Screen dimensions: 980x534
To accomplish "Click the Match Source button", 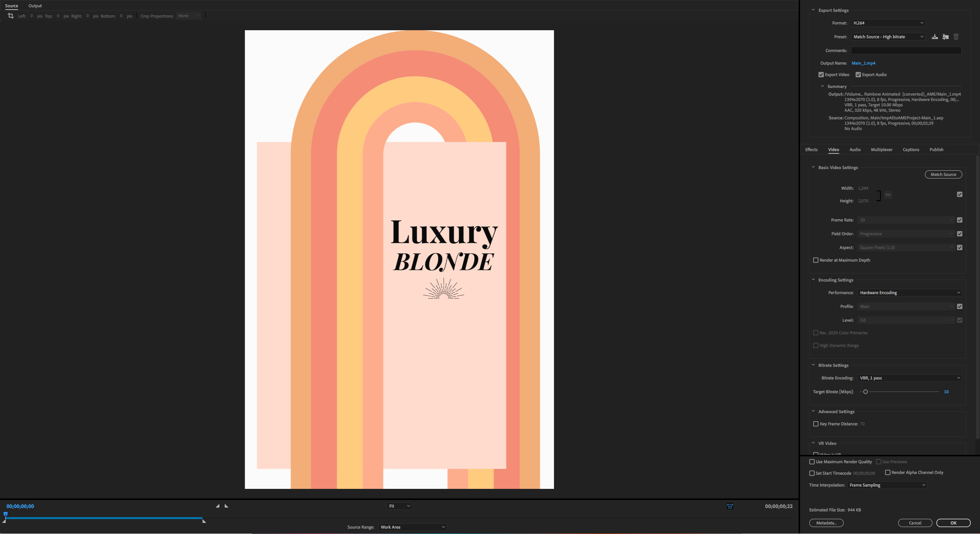I will (x=943, y=174).
